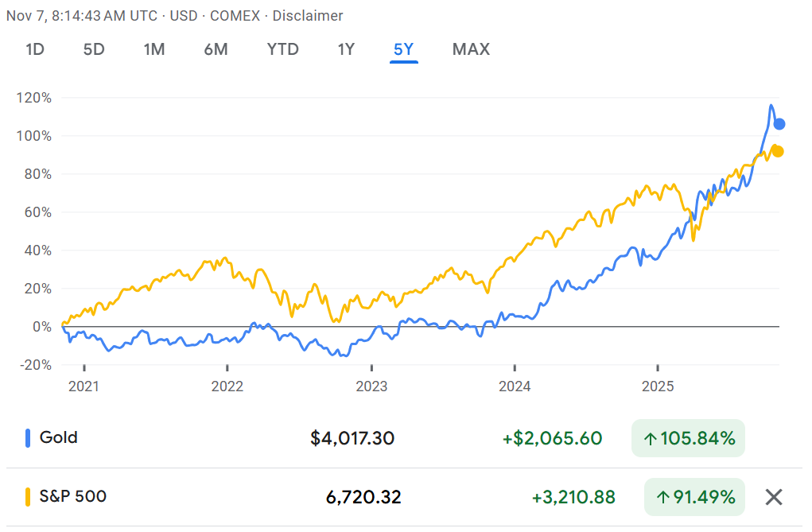Click the 2023 label on the time axis
This screenshot has height=532, width=812.
point(371,386)
